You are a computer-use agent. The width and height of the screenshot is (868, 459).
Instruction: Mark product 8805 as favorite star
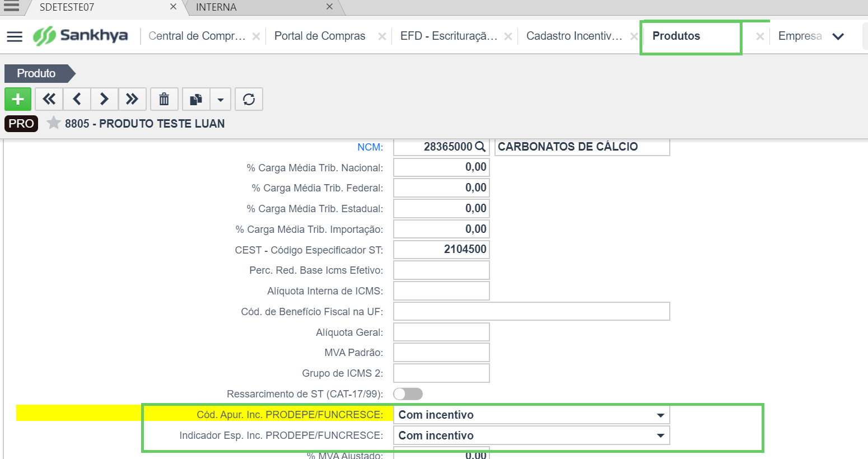[53, 123]
